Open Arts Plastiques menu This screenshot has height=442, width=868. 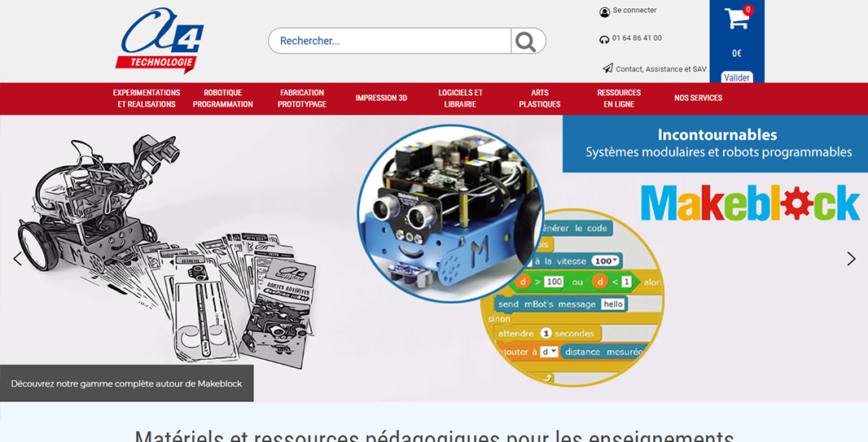click(x=540, y=98)
